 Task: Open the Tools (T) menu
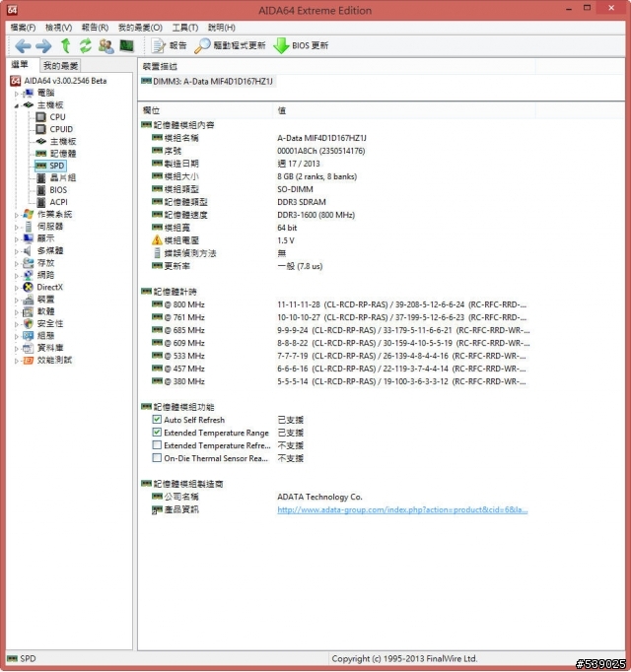pyautogui.click(x=185, y=28)
